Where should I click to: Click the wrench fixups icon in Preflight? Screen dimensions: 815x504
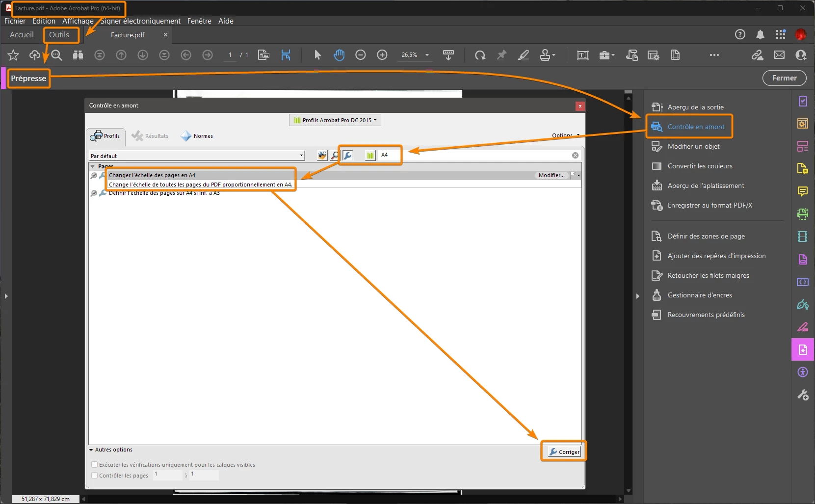point(347,156)
